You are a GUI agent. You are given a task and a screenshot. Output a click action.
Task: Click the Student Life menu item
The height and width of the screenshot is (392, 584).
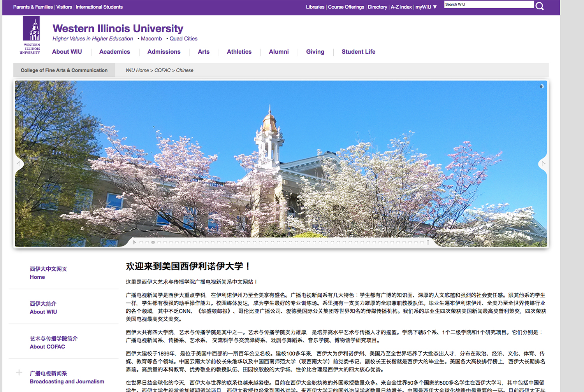358,52
